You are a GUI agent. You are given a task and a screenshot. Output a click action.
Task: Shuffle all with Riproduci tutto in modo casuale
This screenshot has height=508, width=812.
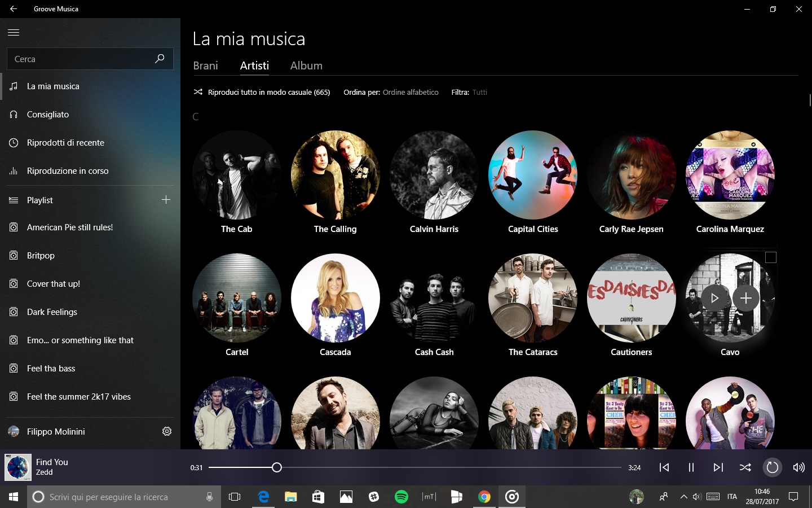click(x=262, y=92)
